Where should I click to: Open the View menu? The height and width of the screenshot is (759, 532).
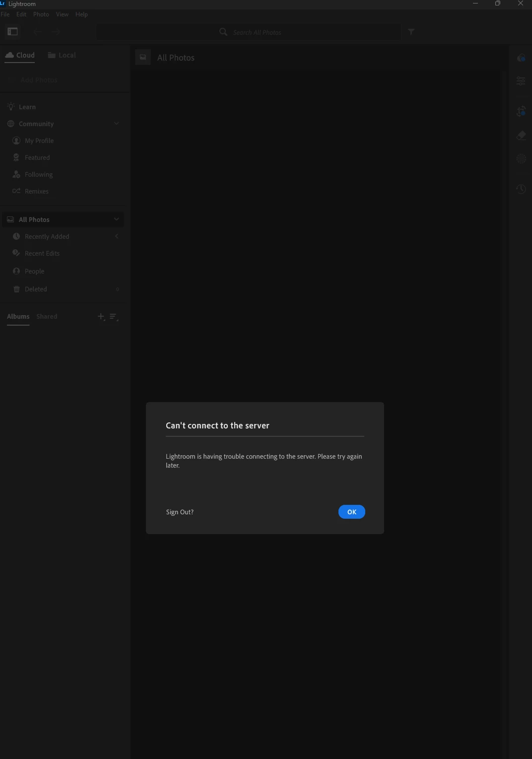tap(63, 14)
